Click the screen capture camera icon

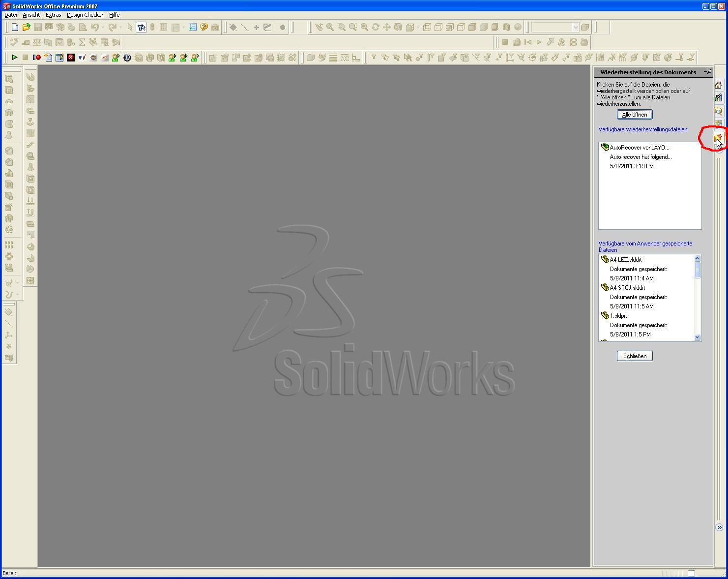(215, 27)
